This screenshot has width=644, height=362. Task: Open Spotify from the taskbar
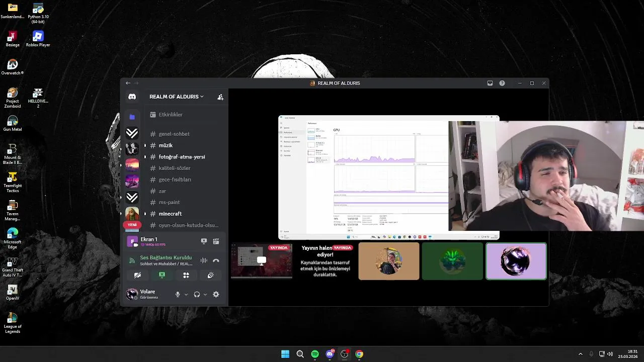[315, 354]
